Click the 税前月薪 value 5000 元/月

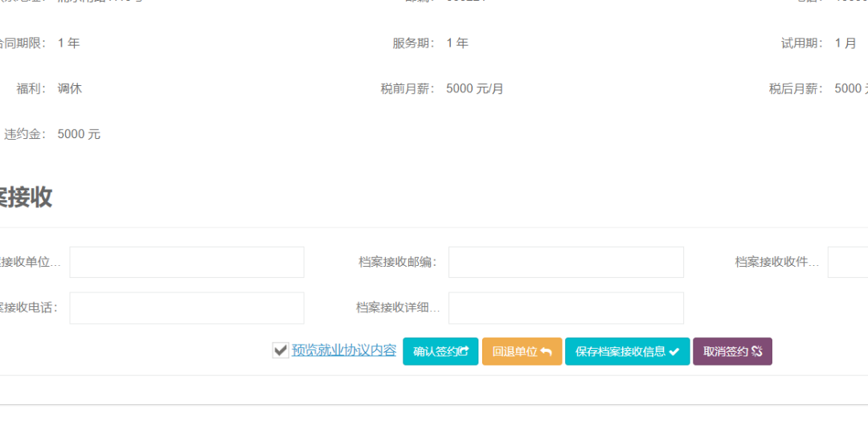[475, 89]
